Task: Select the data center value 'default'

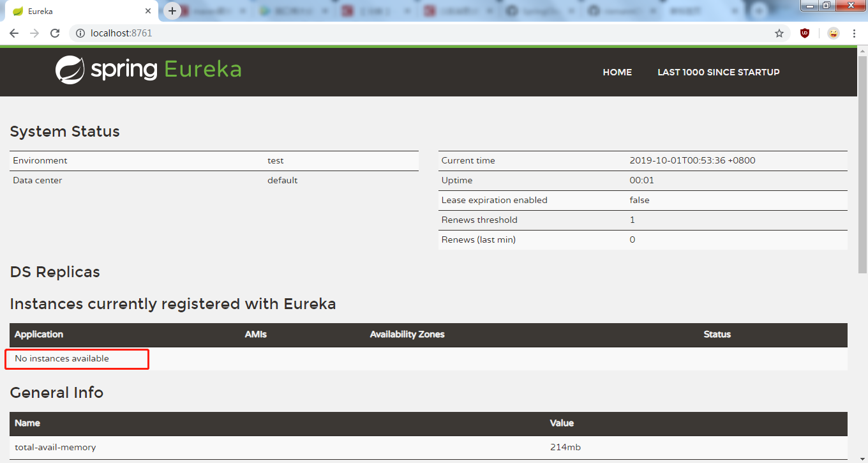Action: (x=283, y=180)
